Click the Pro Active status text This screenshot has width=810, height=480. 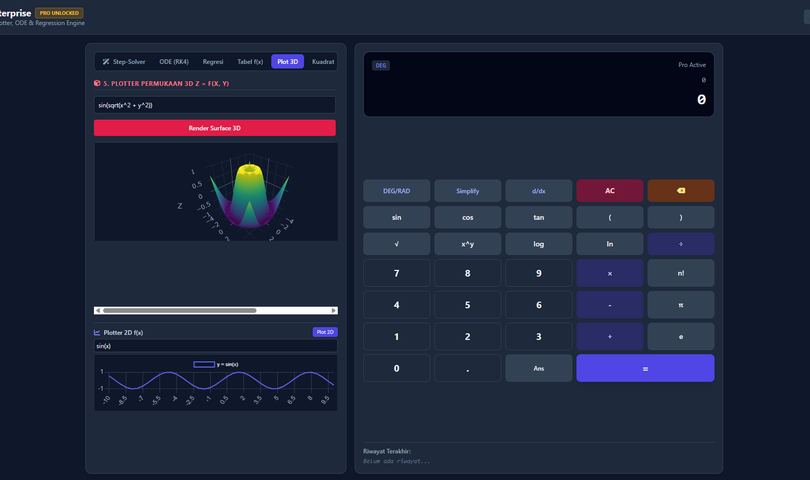[692, 65]
